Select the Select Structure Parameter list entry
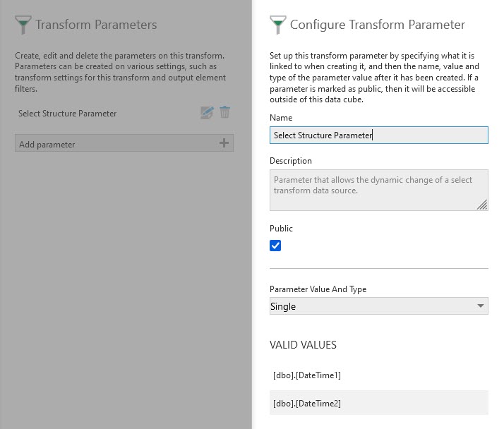The width and height of the screenshot is (504, 429). (x=68, y=114)
